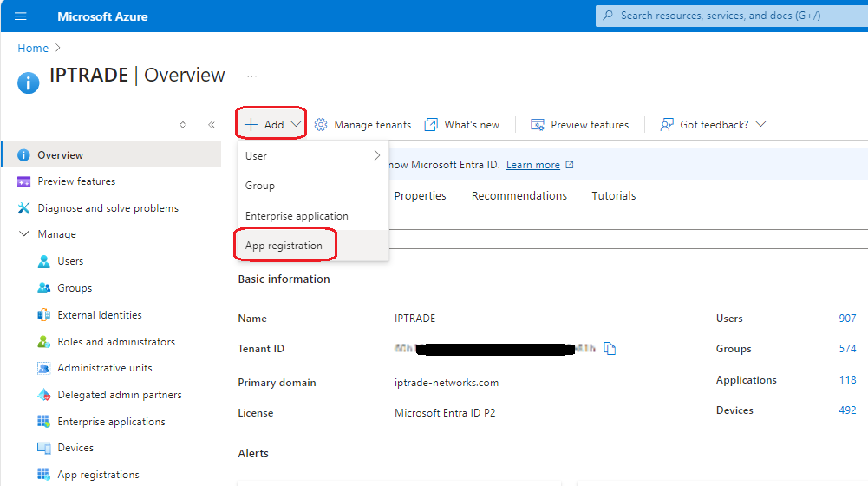This screenshot has height=486, width=868.
Task: Expand the User submenu arrow
Action: pos(377,155)
